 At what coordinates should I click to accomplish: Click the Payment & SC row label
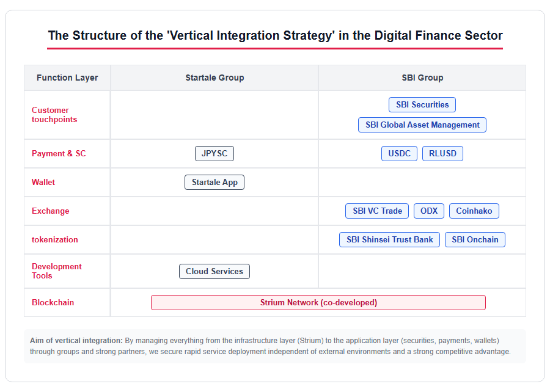point(59,153)
